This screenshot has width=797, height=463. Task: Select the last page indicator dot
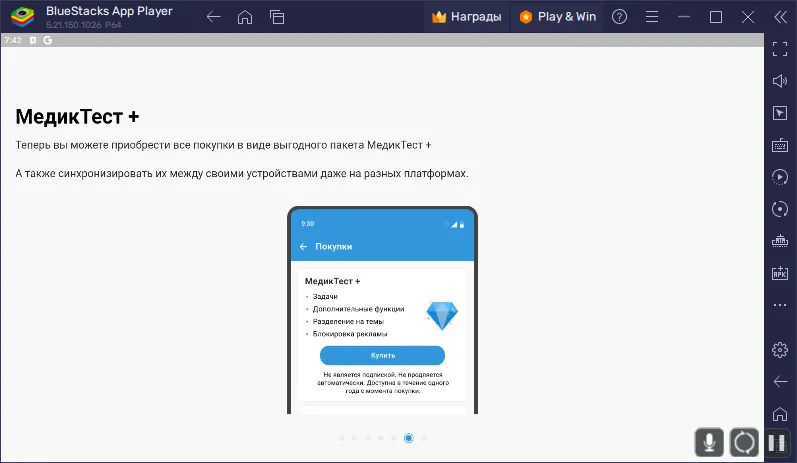423,438
